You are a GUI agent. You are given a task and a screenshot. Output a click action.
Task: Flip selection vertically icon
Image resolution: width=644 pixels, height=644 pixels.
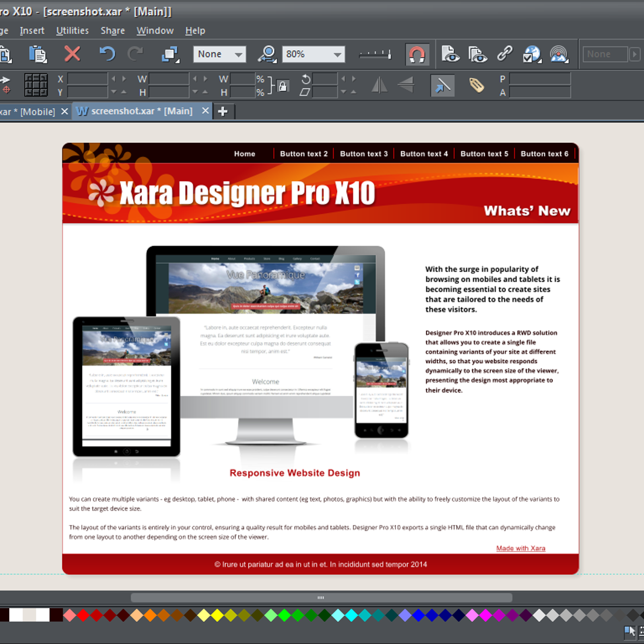tap(406, 85)
